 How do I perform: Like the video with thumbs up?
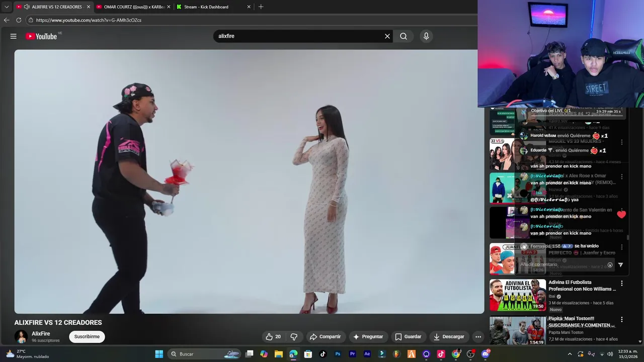click(274, 337)
